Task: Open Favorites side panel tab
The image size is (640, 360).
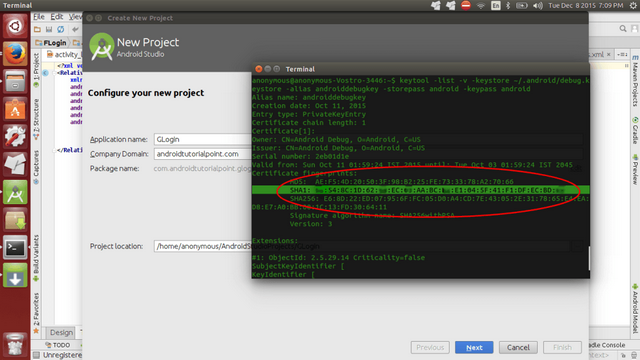Action: point(36,313)
